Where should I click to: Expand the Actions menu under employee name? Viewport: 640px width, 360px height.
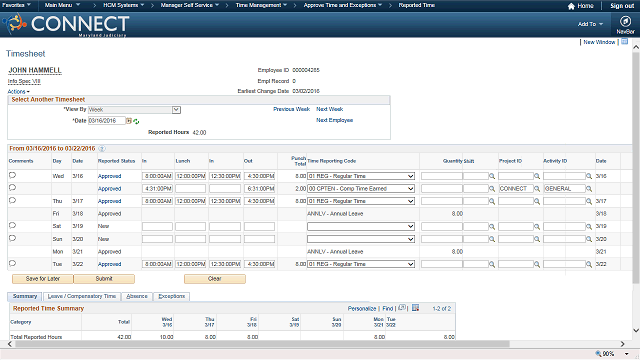click(18, 91)
